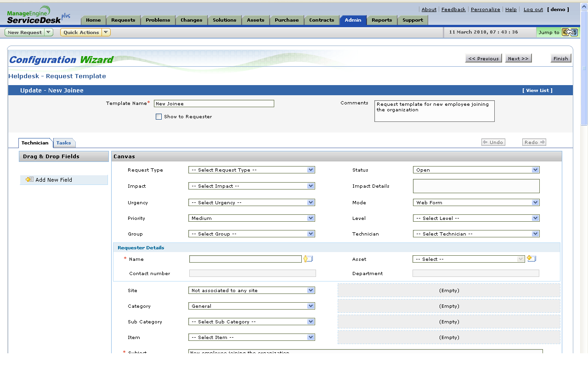The height and width of the screenshot is (368, 588).
Task: Click the requester lookup icon beside Name field
Action: (308, 259)
